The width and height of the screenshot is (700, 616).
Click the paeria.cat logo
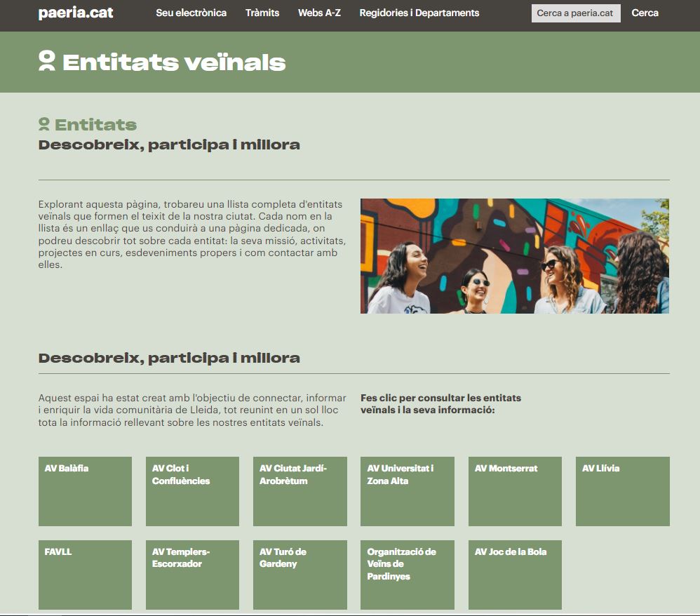[x=76, y=13]
